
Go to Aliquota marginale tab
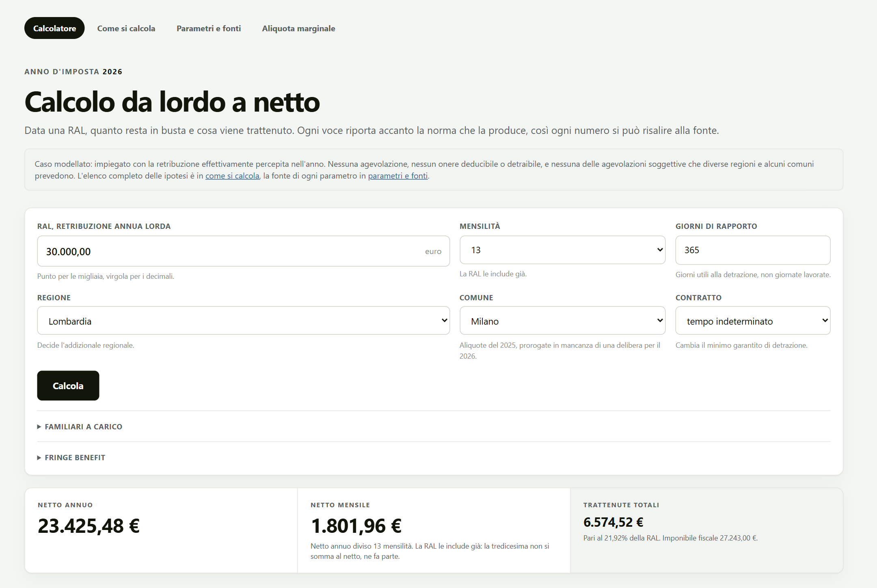pyautogui.click(x=298, y=28)
